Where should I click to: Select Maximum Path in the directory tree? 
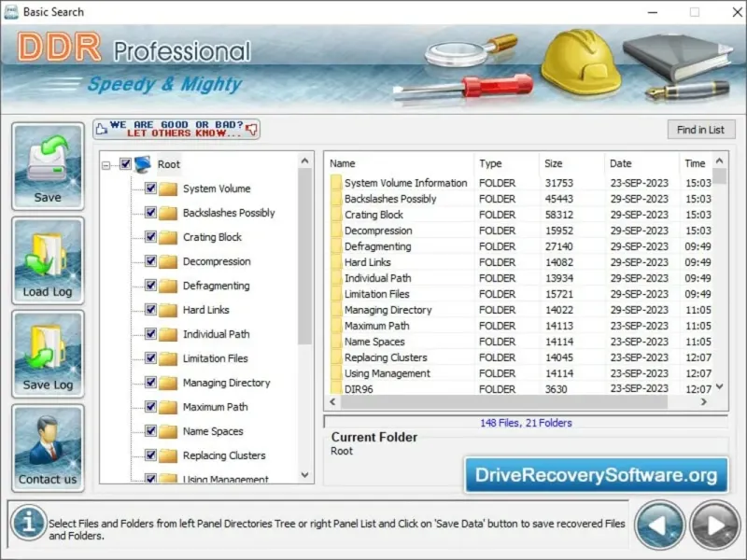(216, 407)
